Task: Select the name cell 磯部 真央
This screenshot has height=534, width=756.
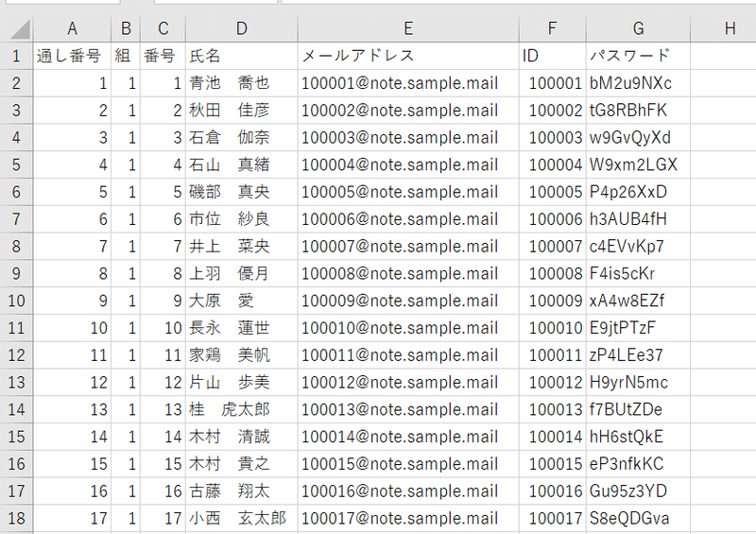Action: (x=242, y=192)
